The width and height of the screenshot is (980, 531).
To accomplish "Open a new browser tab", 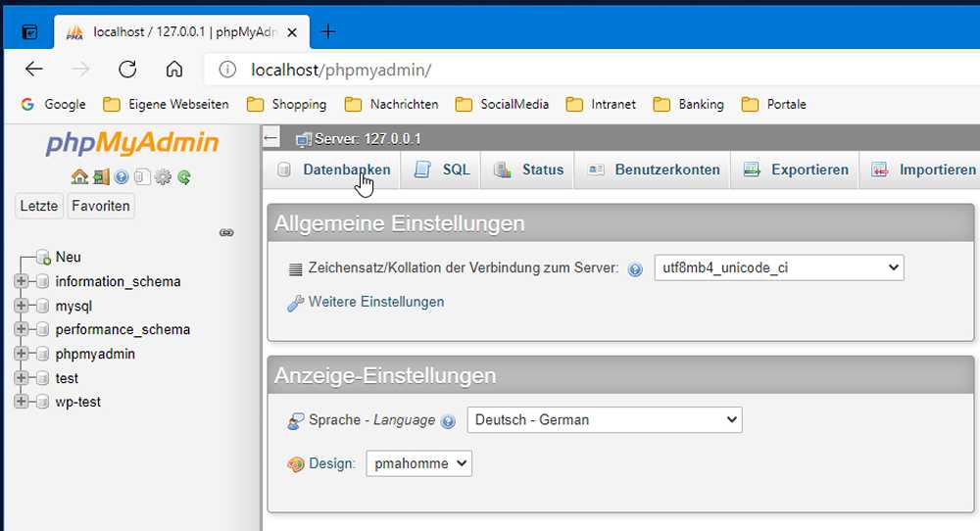I will pyautogui.click(x=328, y=31).
